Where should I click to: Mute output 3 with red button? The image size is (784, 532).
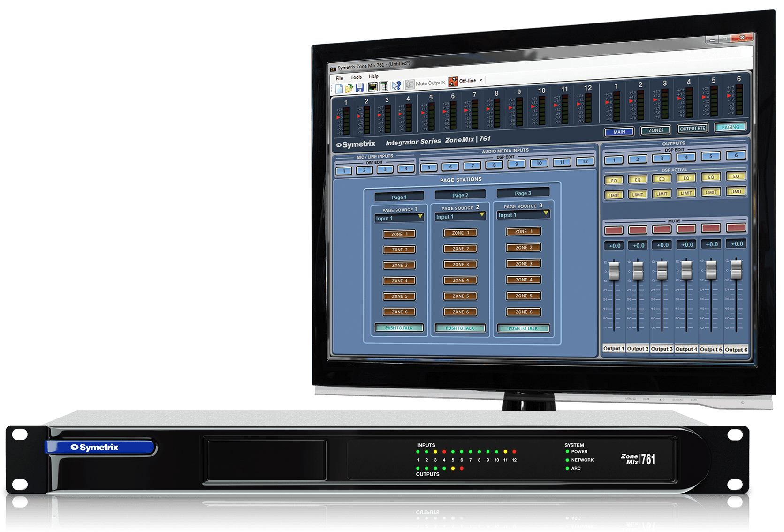click(x=662, y=229)
